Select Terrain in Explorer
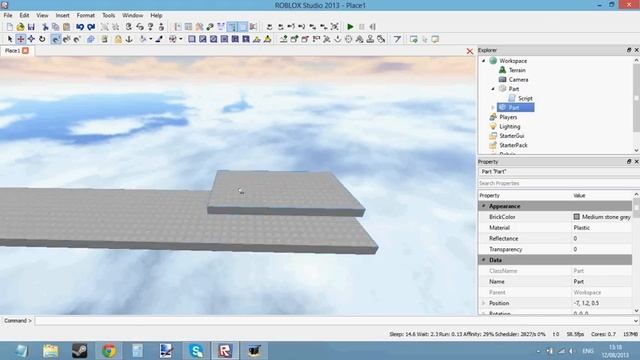The height and width of the screenshot is (360, 640). (517, 70)
